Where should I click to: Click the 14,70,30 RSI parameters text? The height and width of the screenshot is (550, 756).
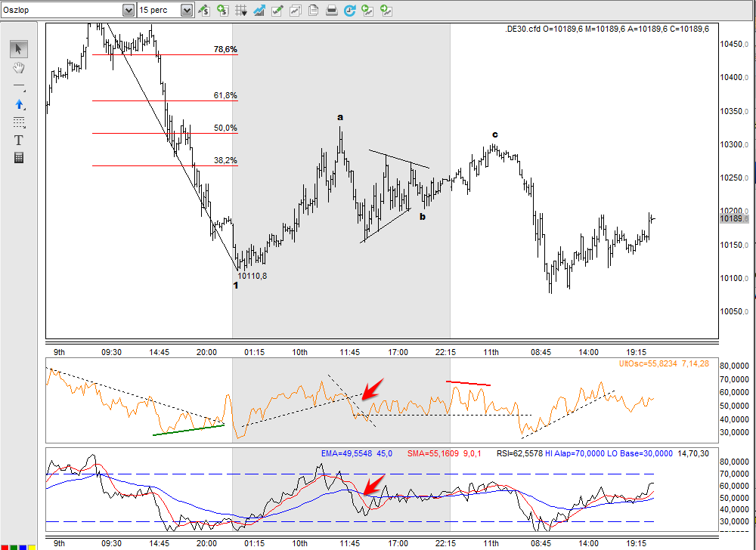[693, 454]
